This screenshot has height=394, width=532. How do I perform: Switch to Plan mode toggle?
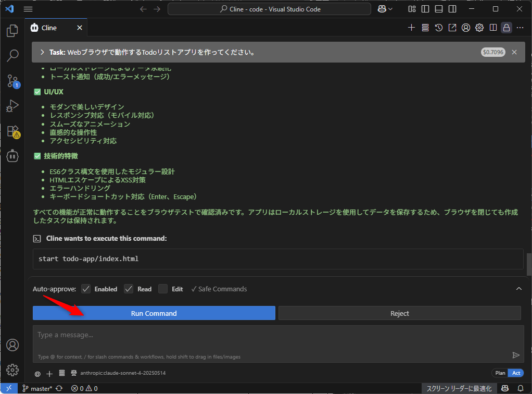pos(500,373)
